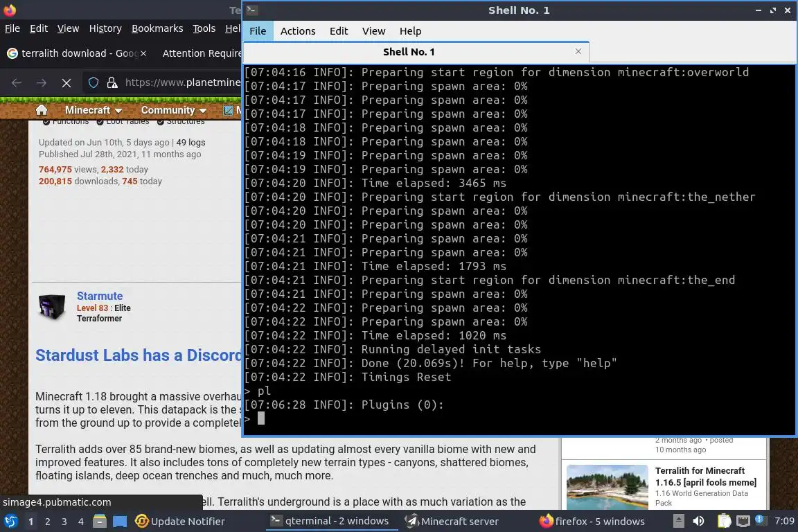Open Firefox's History menu
Image resolution: width=798 pixels, height=532 pixels.
[x=105, y=28]
